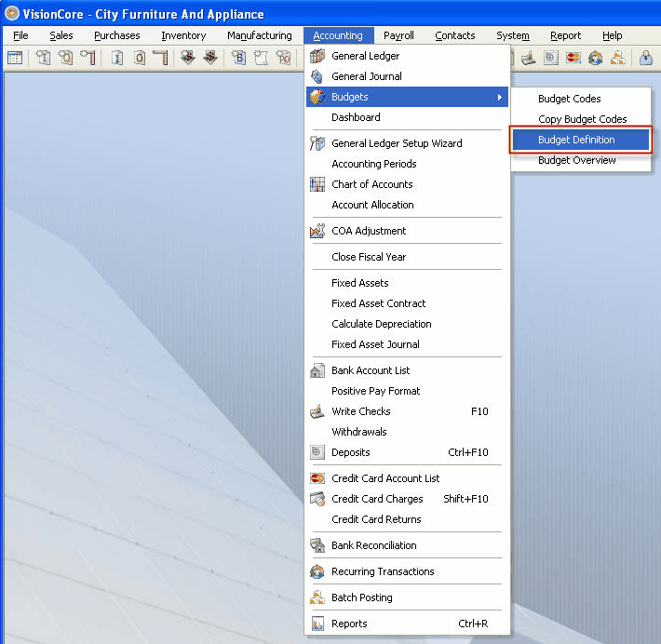661x644 pixels.
Task: Click the padlock icon in the toolbar
Action: (645, 58)
